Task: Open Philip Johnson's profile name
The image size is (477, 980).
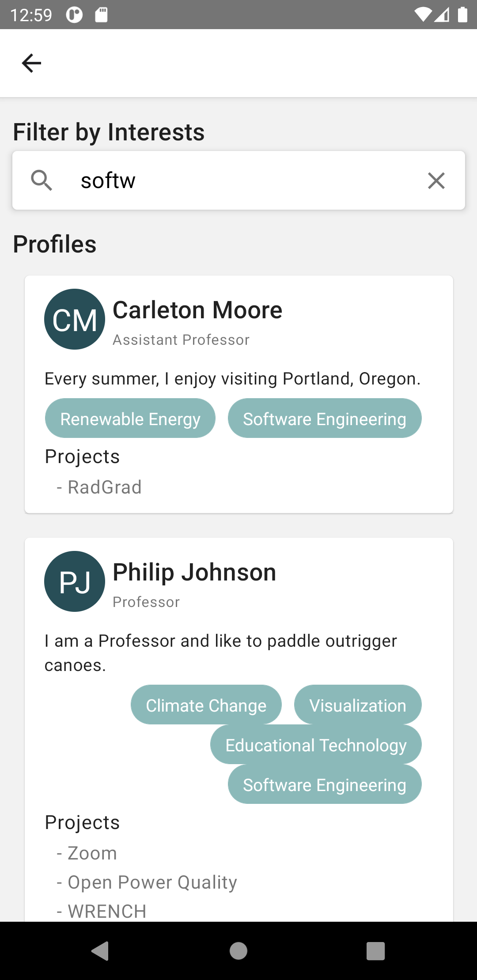Action: 194,572
